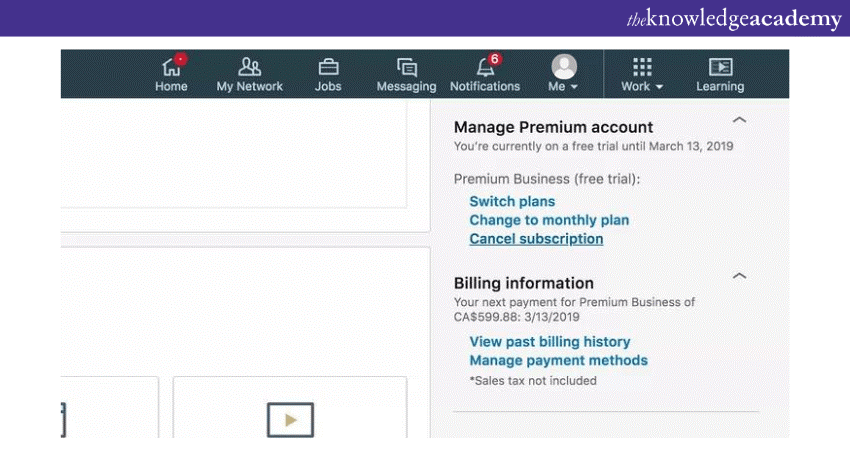Click The Knowledge Academy logo
Screen dimensions: 850x450
pos(733,19)
